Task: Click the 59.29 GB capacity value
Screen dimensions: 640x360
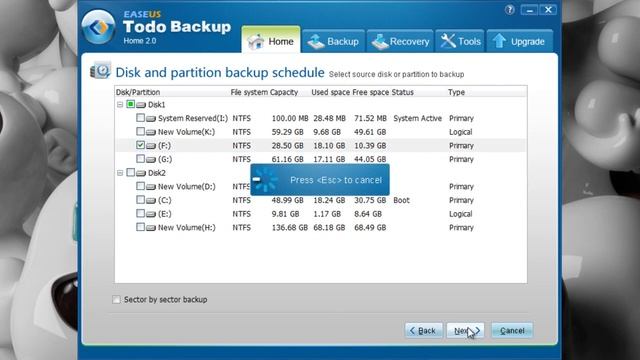Action: (x=288, y=132)
